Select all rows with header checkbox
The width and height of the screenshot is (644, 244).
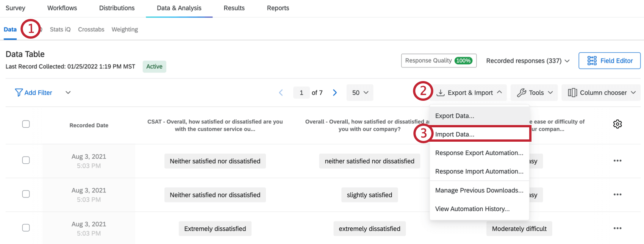[26, 124]
